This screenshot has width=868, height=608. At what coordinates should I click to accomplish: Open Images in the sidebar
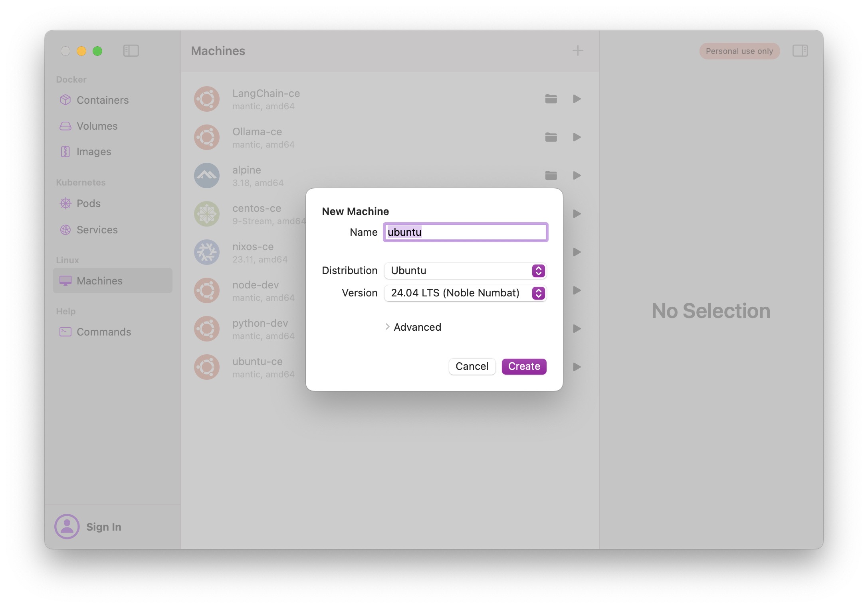click(x=113, y=152)
